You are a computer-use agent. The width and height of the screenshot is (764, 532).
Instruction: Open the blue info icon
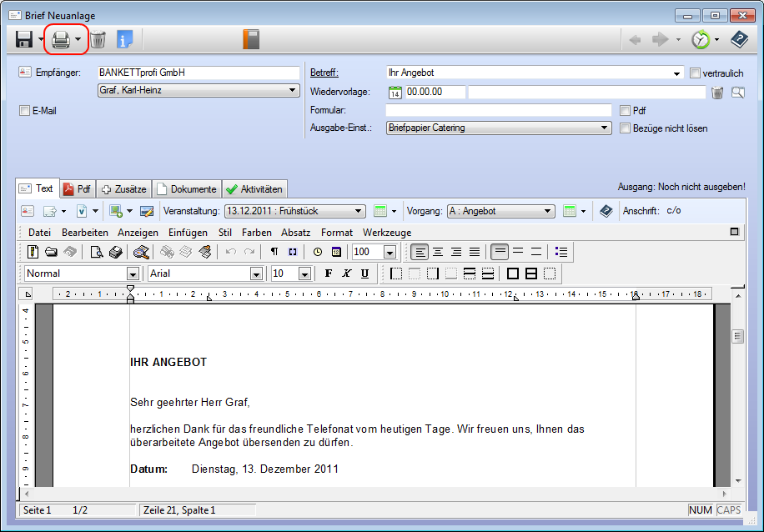[x=124, y=39]
